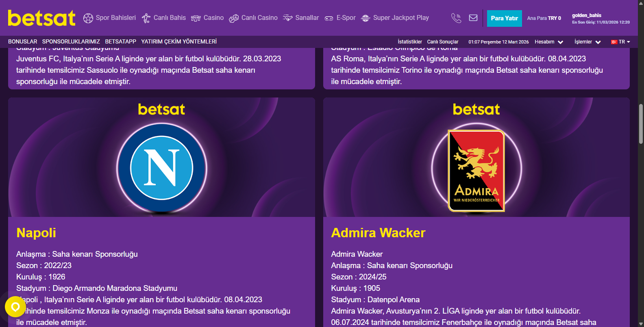This screenshot has width=644, height=327.
Task: Open E-Spor gamepad icon
Action: [x=329, y=18]
